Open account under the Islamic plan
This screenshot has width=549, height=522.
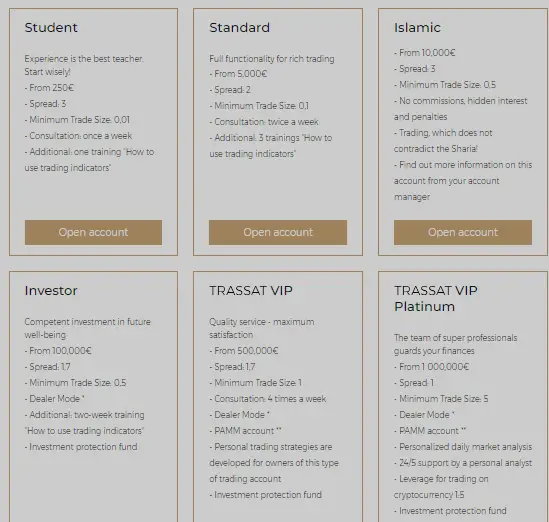[x=463, y=232]
